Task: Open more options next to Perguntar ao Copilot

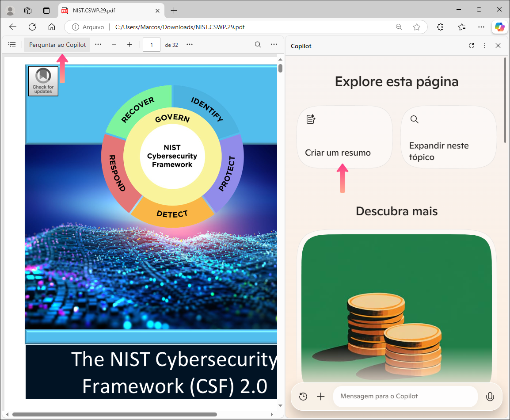Action: coord(98,45)
